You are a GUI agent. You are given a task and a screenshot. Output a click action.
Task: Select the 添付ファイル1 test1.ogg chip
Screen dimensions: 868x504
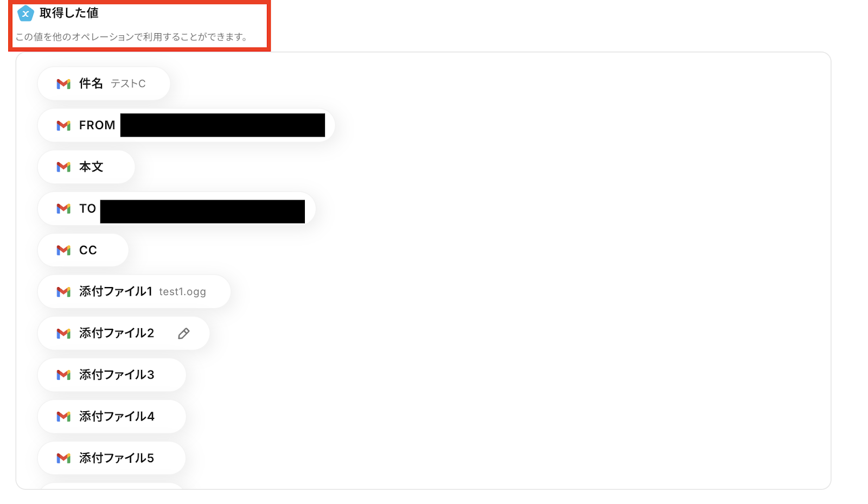[x=134, y=292]
